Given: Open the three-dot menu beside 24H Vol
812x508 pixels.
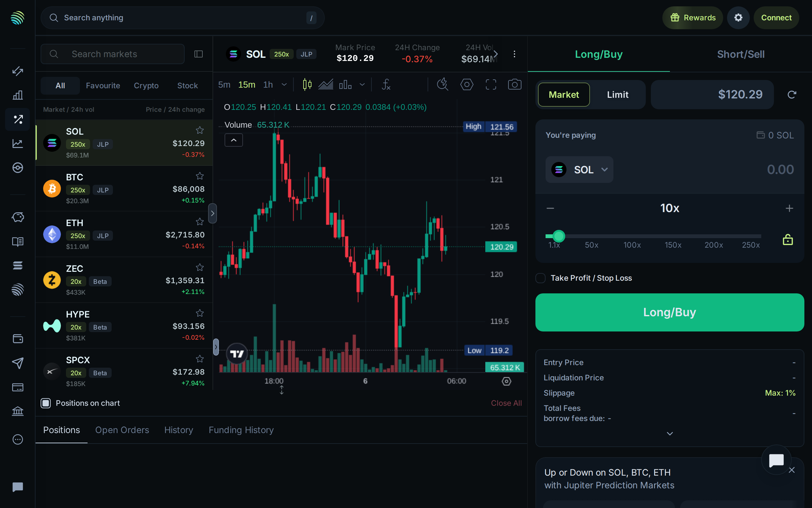Looking at the screenshot, I should coord(514,54).
